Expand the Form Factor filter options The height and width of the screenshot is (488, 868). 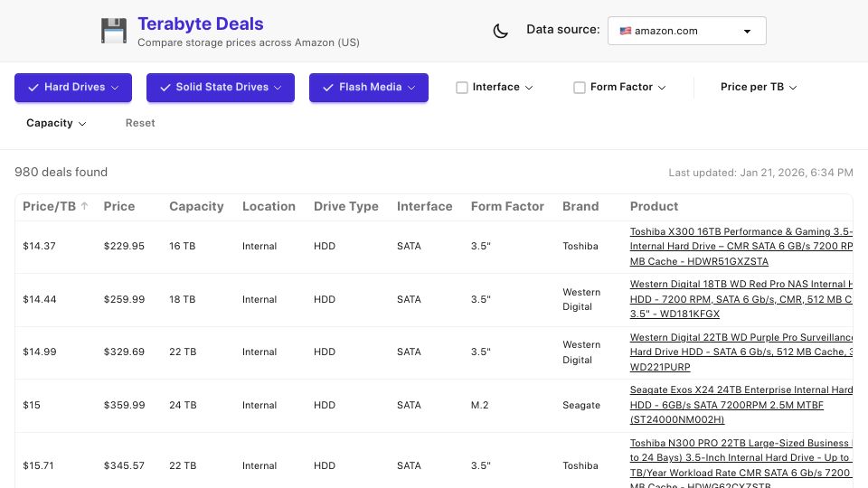point(662,88)
